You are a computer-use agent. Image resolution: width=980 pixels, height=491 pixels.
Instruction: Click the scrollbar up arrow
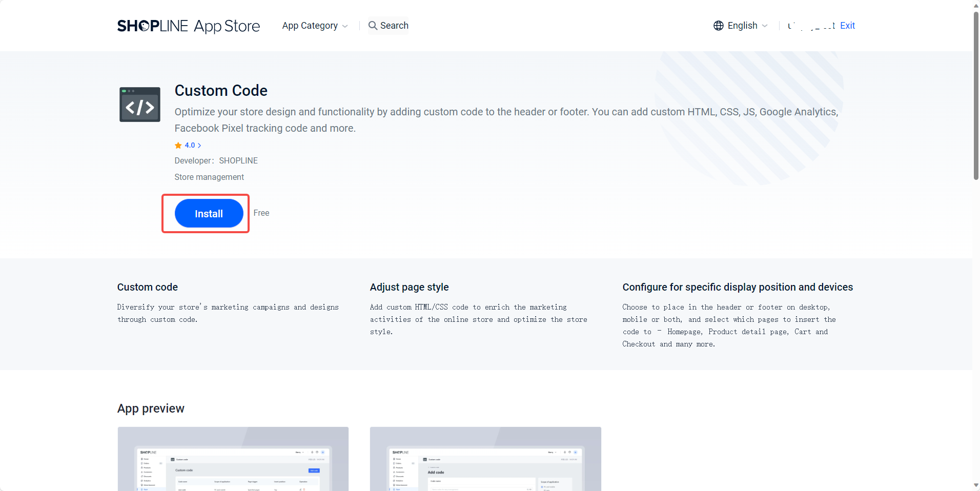tap(976, 5)
